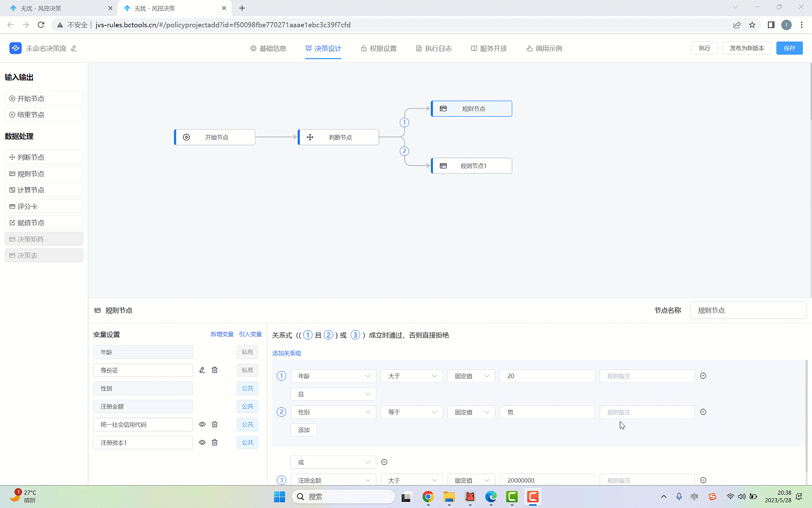Open variable dropdown showing 年龄 in condition 1
The width and height of the screenshot is (812, 508).
click(334, 376)
